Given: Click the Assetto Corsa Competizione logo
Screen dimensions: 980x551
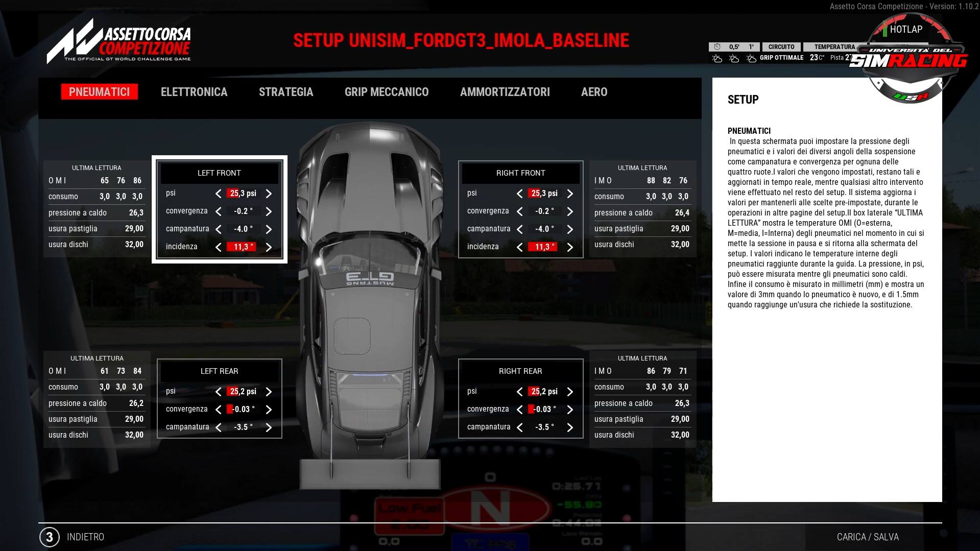Looking at the screenshot, I should point(119,42).
